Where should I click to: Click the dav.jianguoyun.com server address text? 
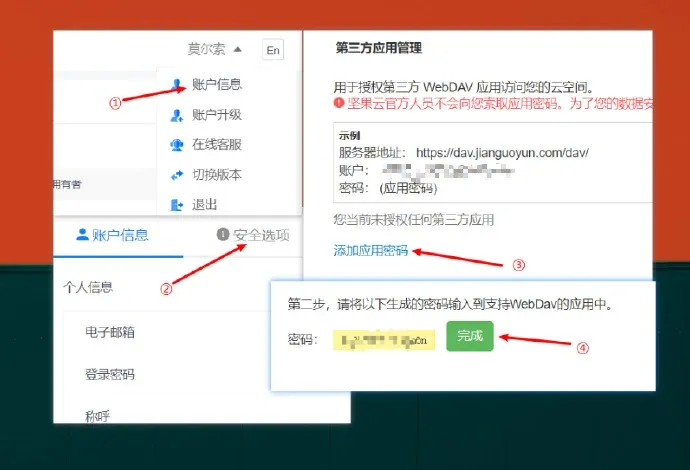502,152
